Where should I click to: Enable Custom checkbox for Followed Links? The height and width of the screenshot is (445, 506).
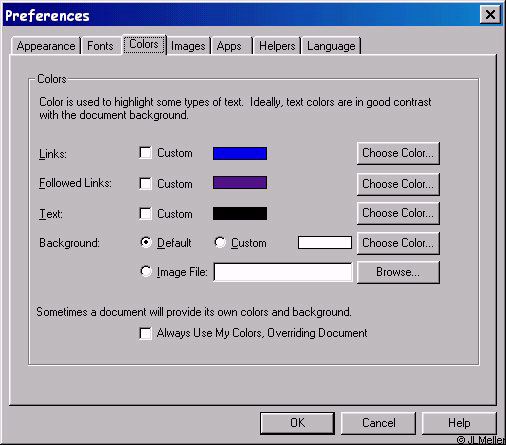coord(146,183)
